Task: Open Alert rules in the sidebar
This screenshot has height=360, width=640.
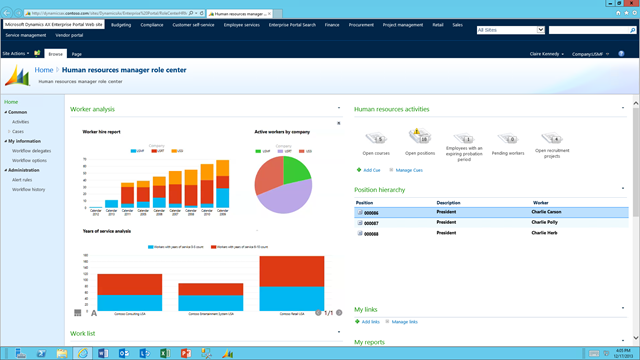Action: 22,180
